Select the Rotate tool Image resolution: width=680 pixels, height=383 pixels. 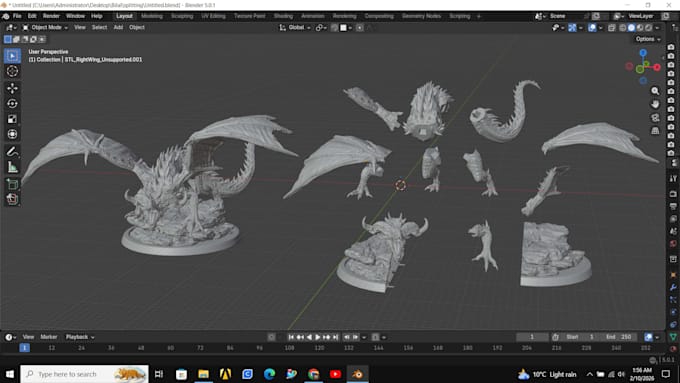[12, 104]
